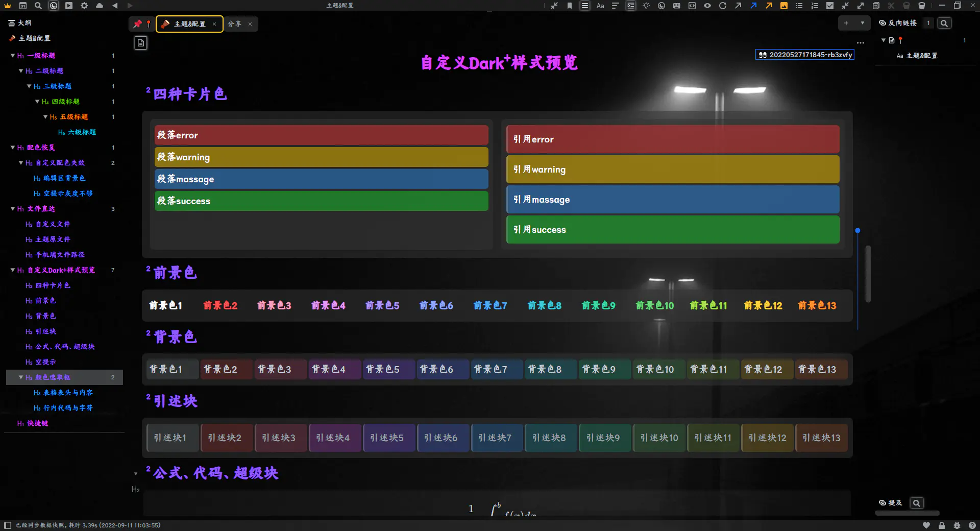Switch to the 主题&配置 tab
Viewport: 980px width, 531px height.
[189, 24]
